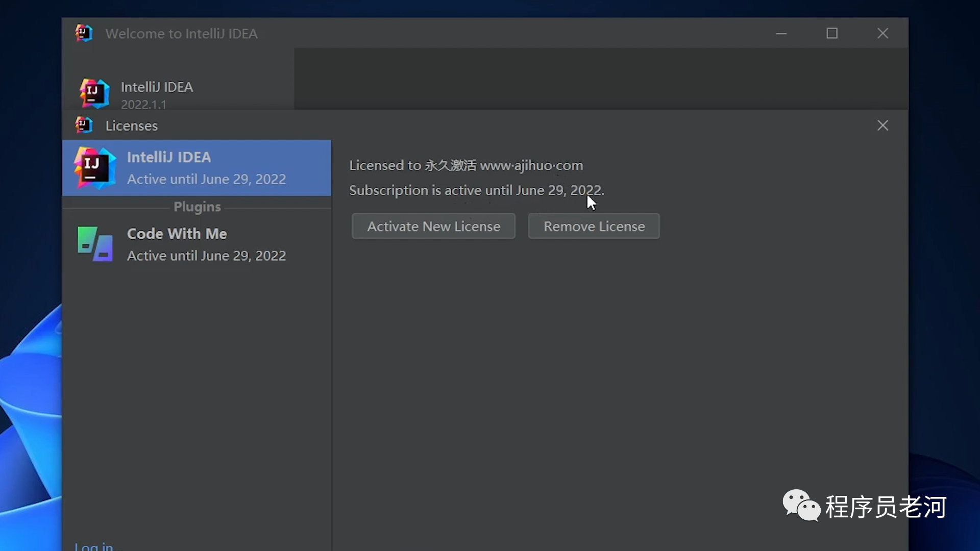Click the Plugins section header
The image size is (980, 551).
(x=197, y=207)
